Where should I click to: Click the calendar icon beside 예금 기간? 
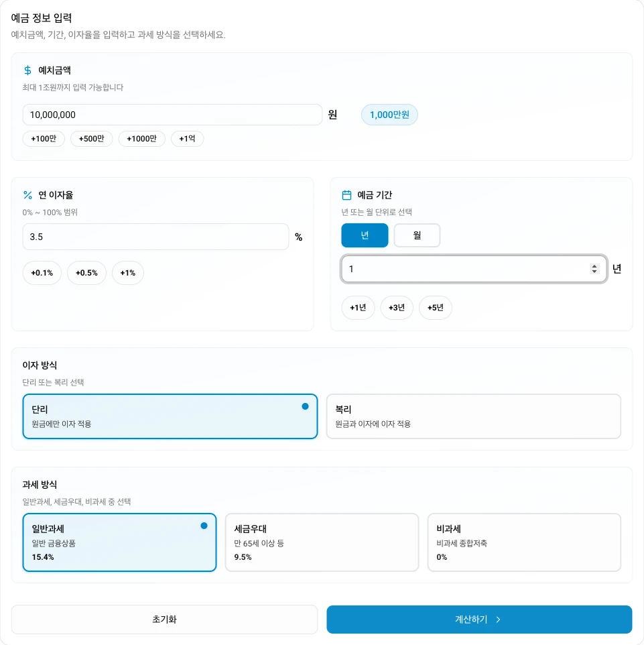[346, 195]
